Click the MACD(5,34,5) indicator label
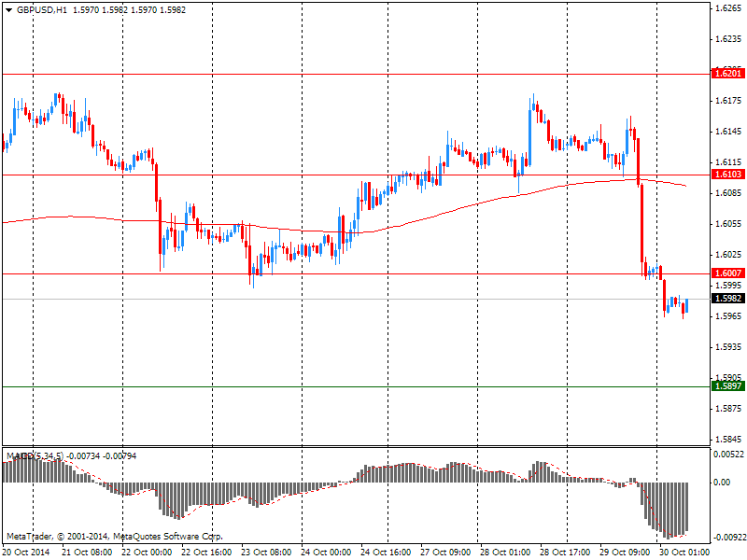The height and width of the screenshot is (560, 747). (35, 456)
